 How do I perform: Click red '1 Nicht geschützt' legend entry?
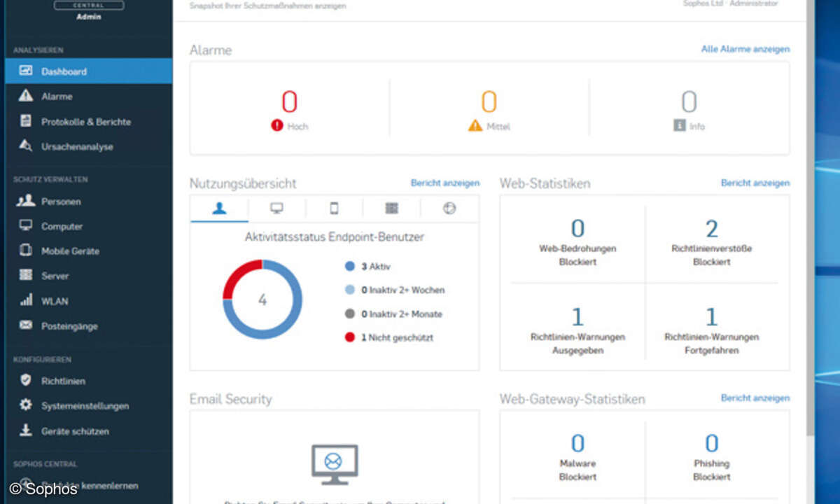click(389, 337)
